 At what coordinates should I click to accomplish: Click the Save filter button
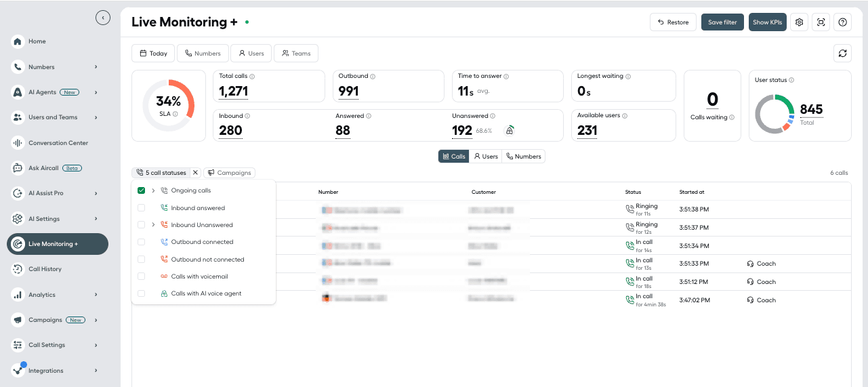pos(722,22)
